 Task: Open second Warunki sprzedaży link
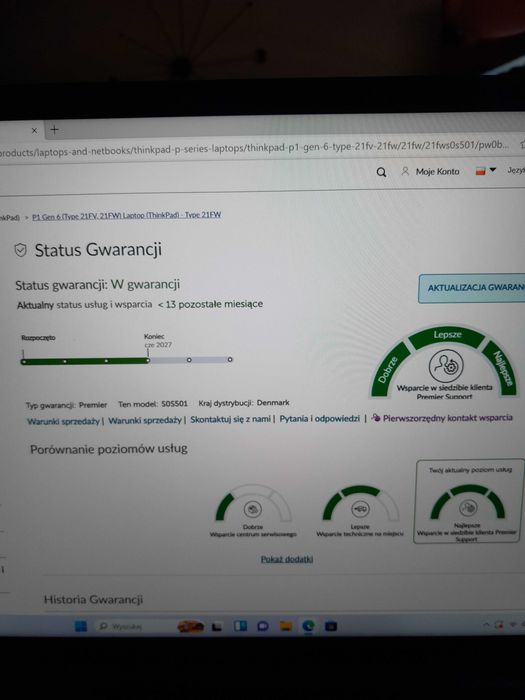point(145,421)
